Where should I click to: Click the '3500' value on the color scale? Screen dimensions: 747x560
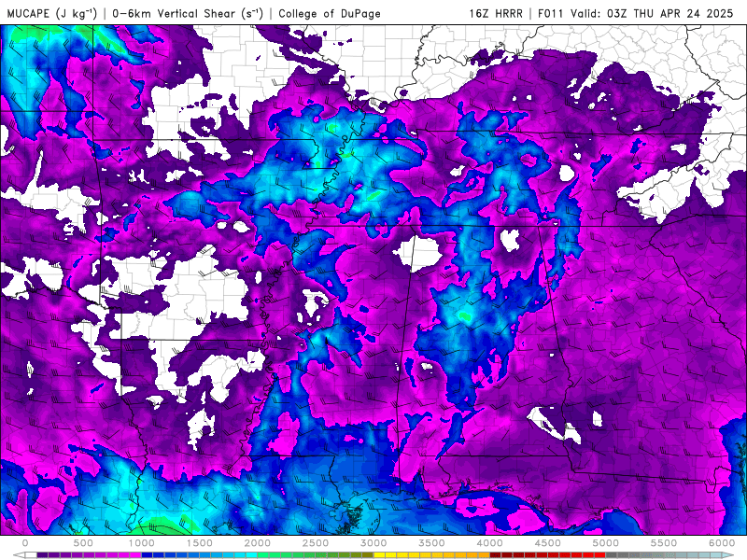(x=431, y=543)
